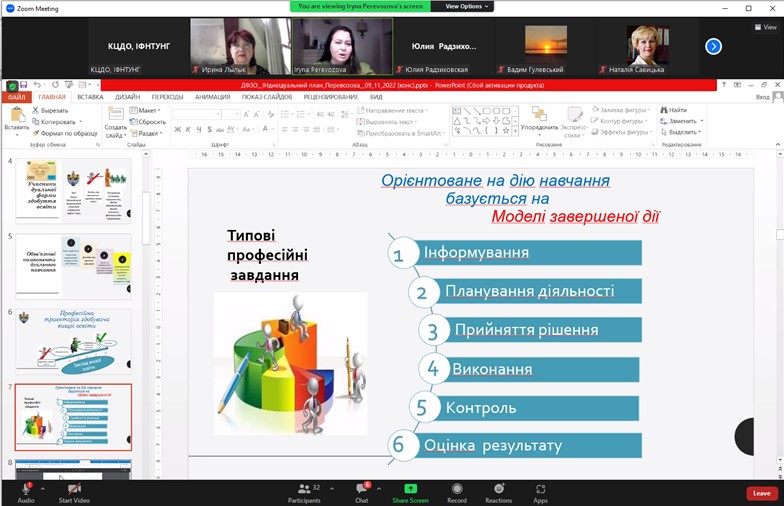
Task: Open the АНИМАЦИЯ ribbon tab
Action: (x=211, y=97)
